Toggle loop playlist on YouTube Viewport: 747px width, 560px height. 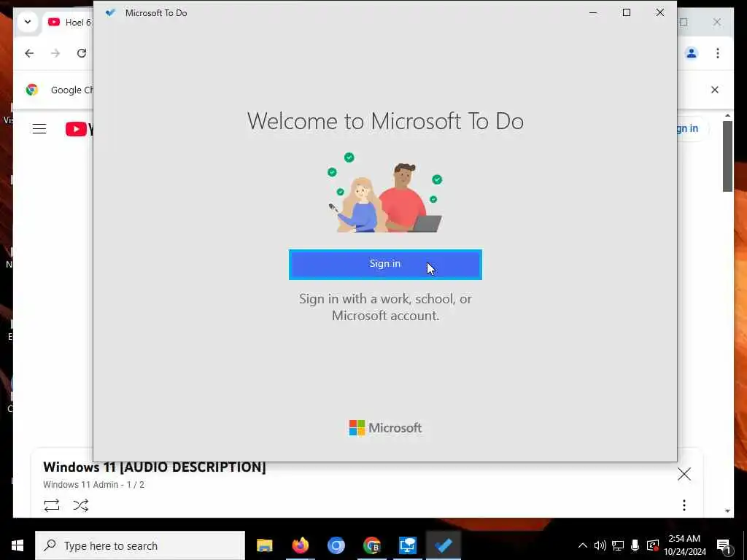pos(52,505)
